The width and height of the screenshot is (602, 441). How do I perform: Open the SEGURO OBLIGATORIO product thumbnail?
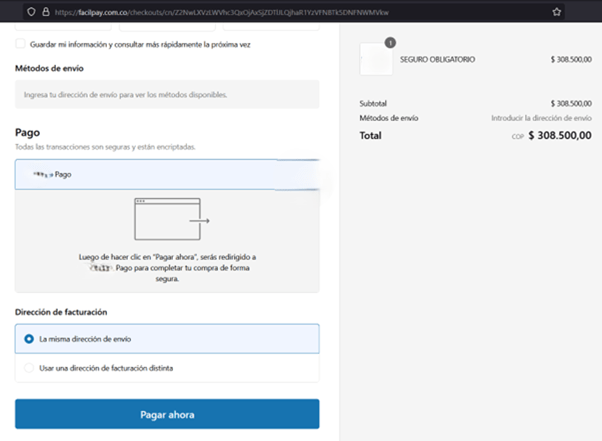(376, 60)
